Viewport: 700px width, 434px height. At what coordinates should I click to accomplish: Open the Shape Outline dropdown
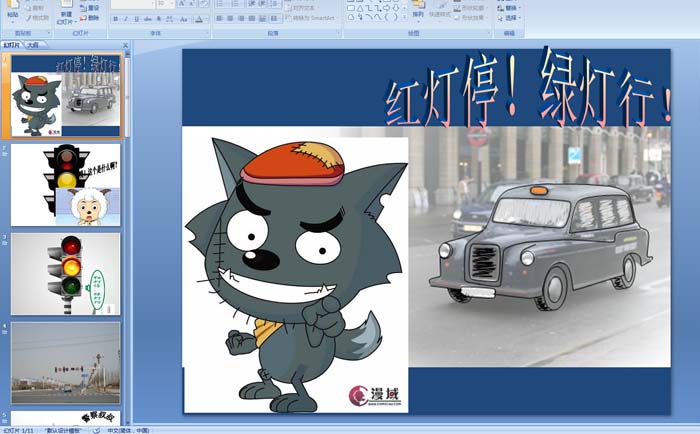point(471,8)
